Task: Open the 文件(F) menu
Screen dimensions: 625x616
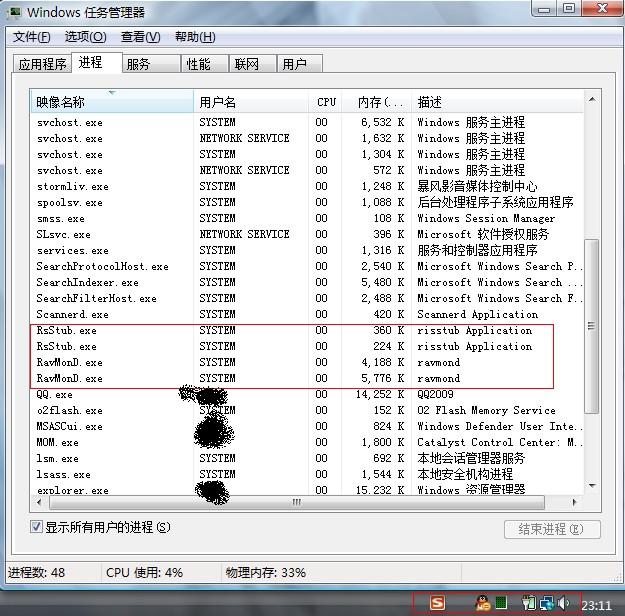Action: 32,37
